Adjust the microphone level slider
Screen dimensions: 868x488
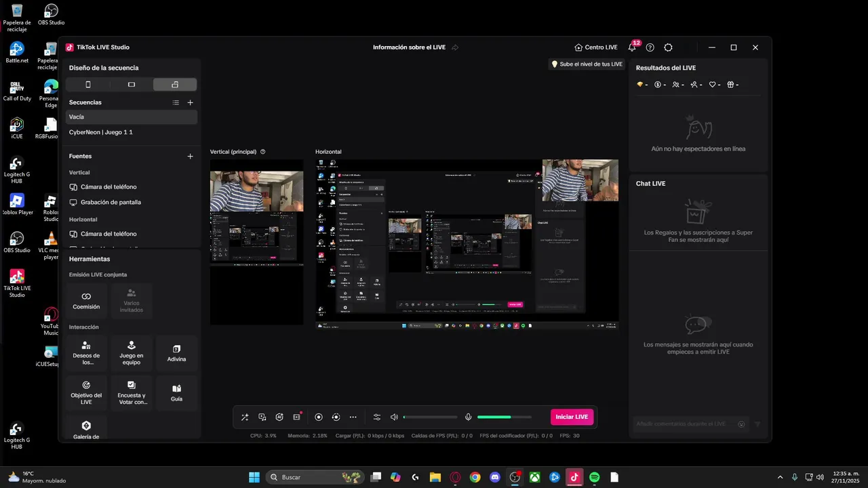click(504, 417)
